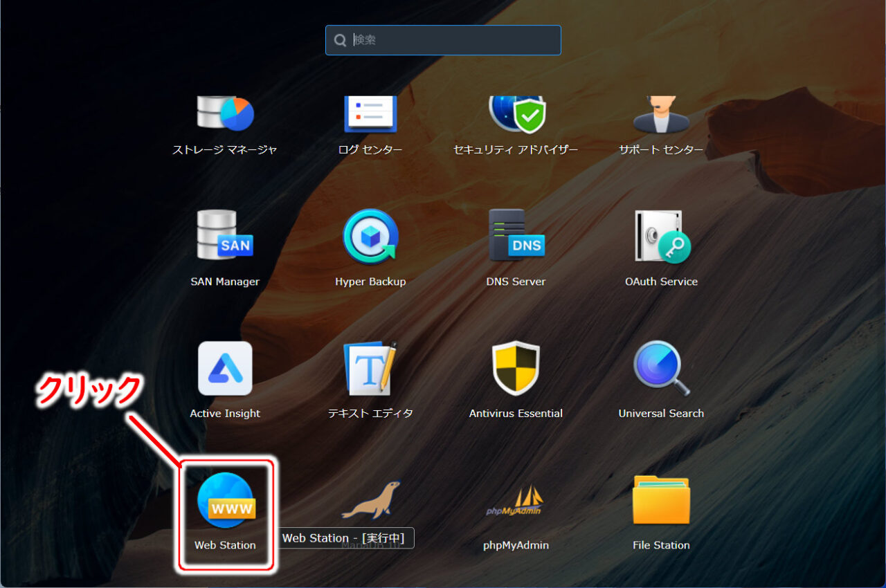The image size is (886, 588).
Task: Launch Log Center (ログ センター) icon
Action: pyautogui.click(x=370, y=114)
